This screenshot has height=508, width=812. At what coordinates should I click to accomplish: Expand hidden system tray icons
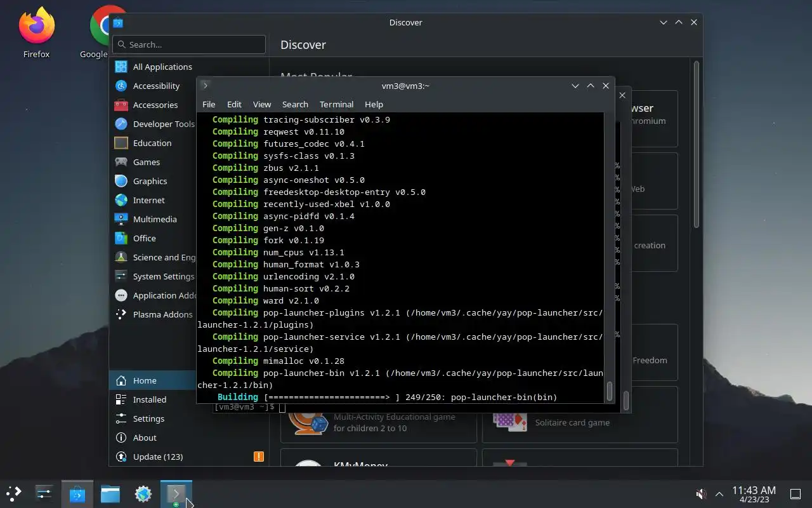[x=719, y=494]
